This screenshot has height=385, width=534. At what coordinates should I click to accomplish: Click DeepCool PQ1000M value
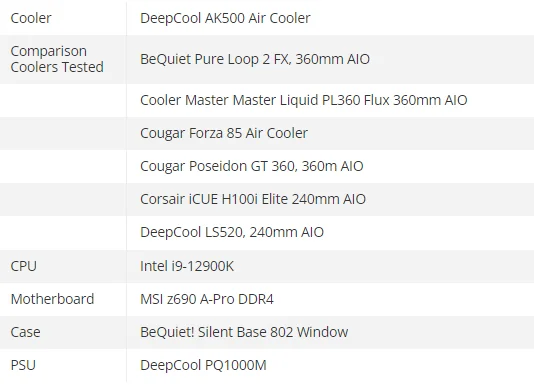(x=203, y=365)
